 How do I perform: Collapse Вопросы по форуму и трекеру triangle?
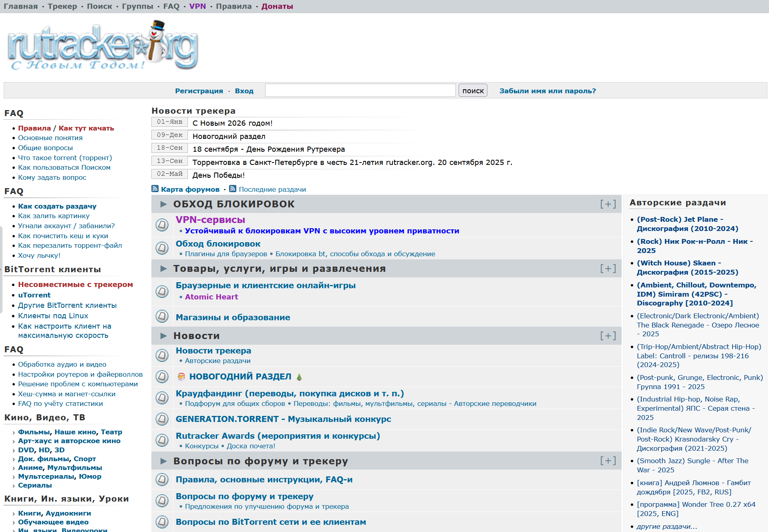click(163, 461)
